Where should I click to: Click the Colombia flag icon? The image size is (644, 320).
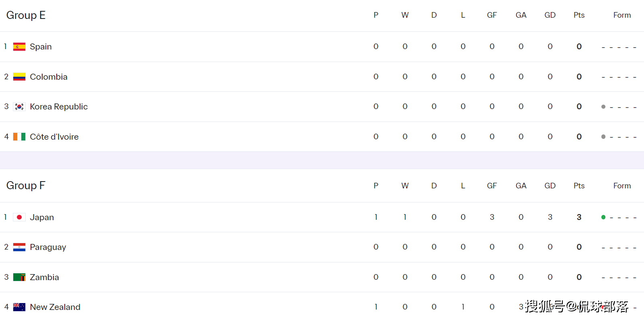(19, 76)
